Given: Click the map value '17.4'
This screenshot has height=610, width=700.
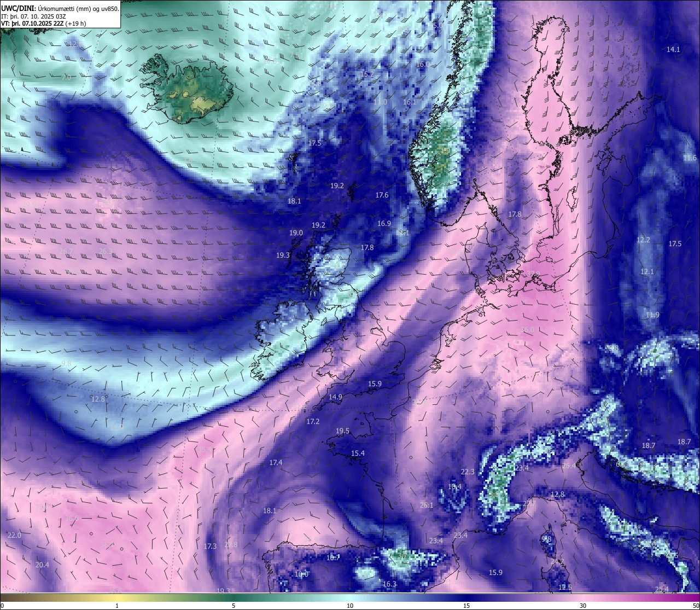Looking at the screenshot, I should click(x=276, y=462).
